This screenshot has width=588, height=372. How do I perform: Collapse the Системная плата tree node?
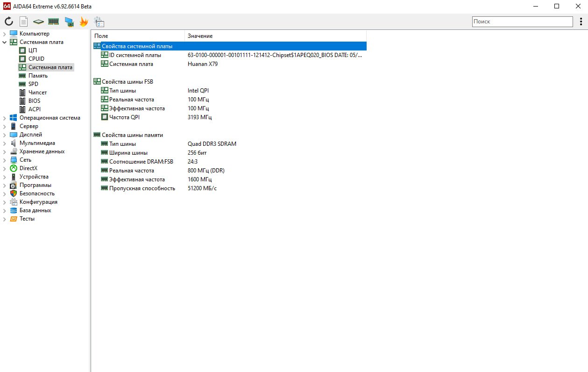pos(5,42)
